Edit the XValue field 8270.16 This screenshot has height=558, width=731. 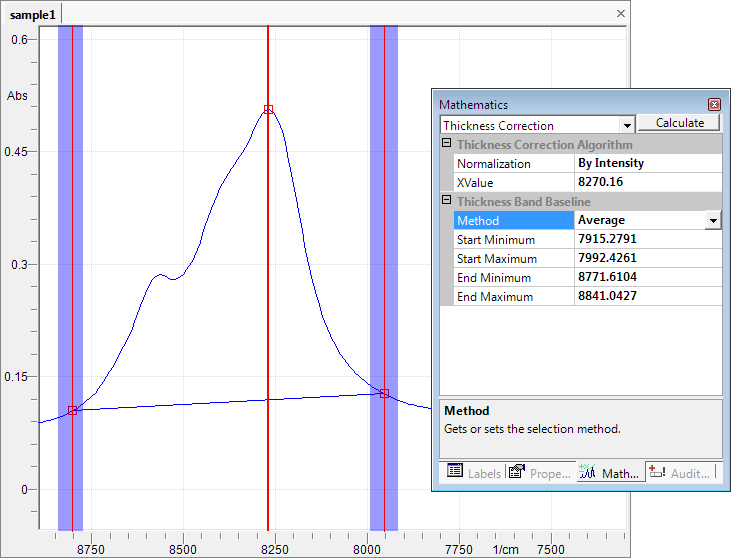coord(646,183)
